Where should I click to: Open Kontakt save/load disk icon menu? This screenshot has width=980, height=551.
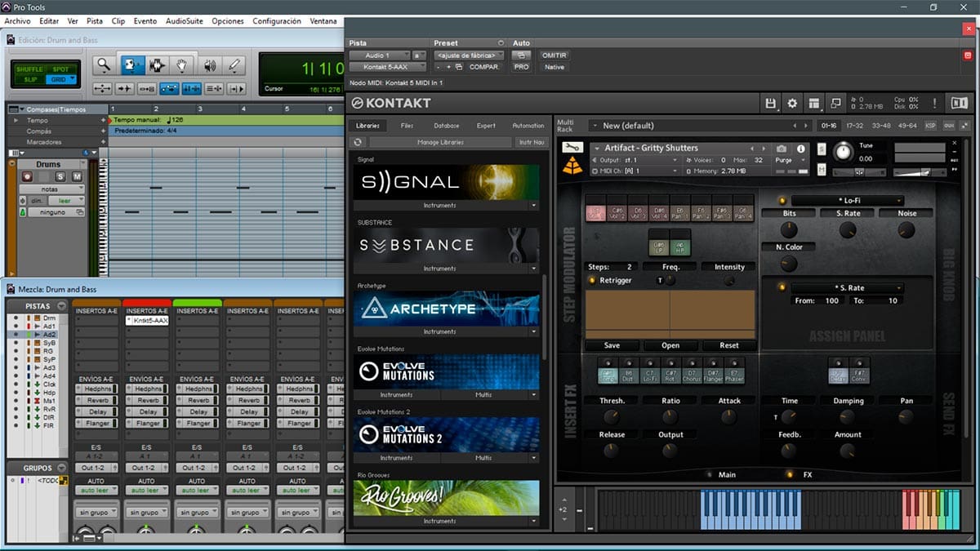click(x=770, y=104)
